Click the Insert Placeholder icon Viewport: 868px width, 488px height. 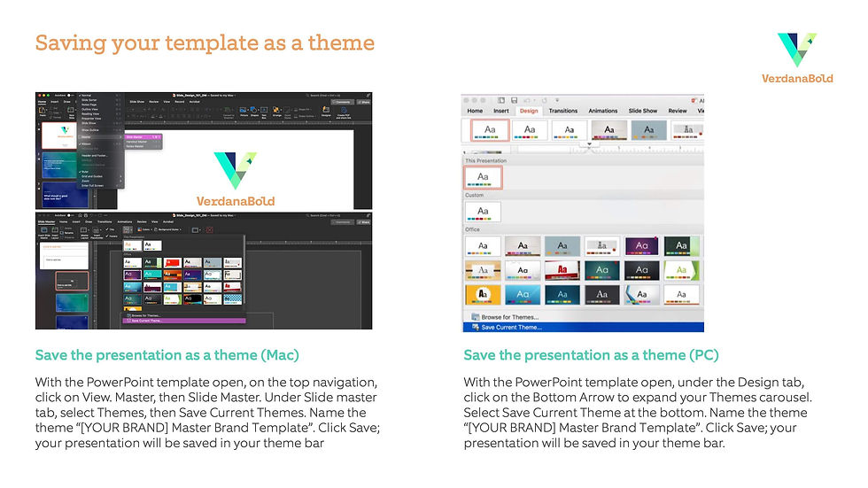point(97,233)
